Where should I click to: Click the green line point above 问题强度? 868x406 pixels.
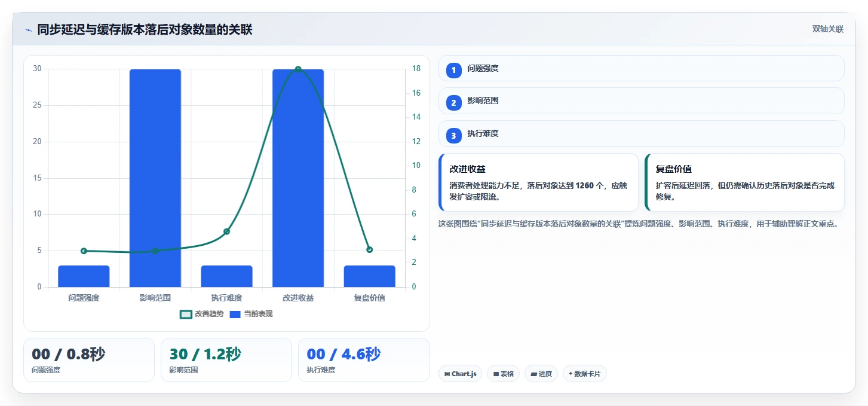[84, 251]
